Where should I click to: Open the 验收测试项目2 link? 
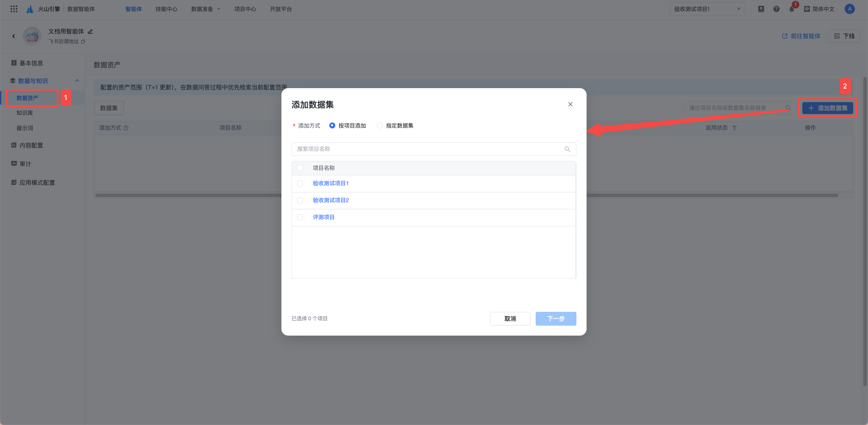tap(331, 200)
